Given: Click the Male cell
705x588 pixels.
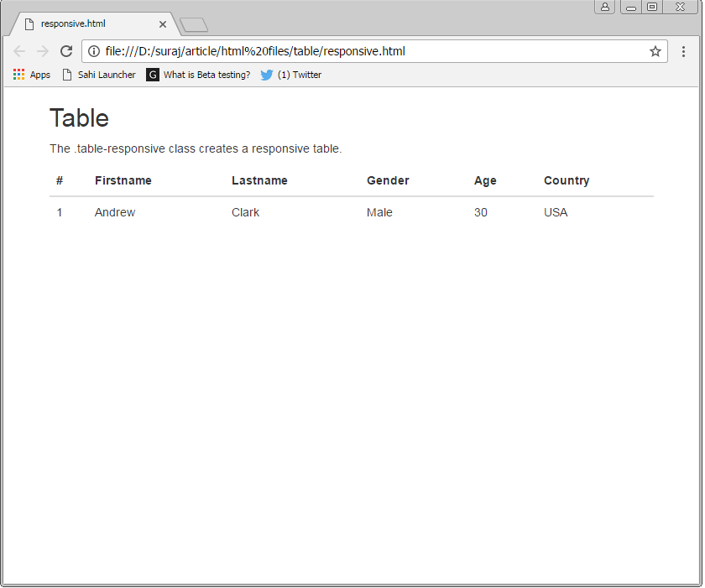Looking at the screenshot, I should 379,212.
